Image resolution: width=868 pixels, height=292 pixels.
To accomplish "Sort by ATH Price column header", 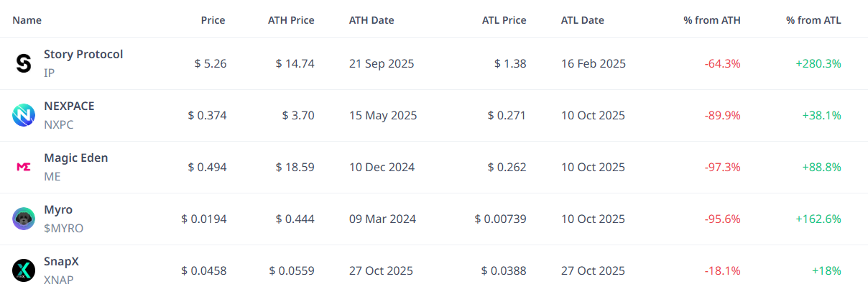I will click(x=291, y=20).
